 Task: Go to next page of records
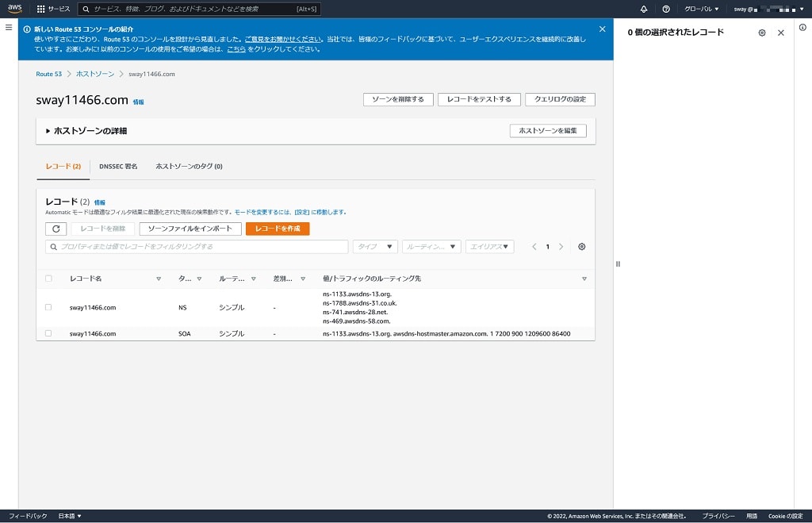[x=561, y=247]
